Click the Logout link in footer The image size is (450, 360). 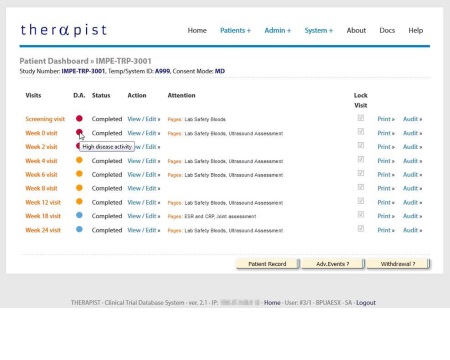click(x=366, y=303)
